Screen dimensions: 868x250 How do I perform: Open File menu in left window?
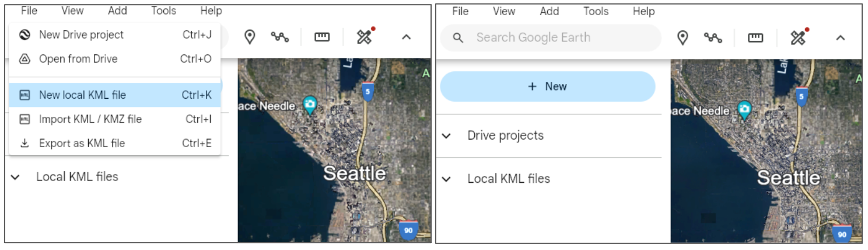[x=29, y=11]
